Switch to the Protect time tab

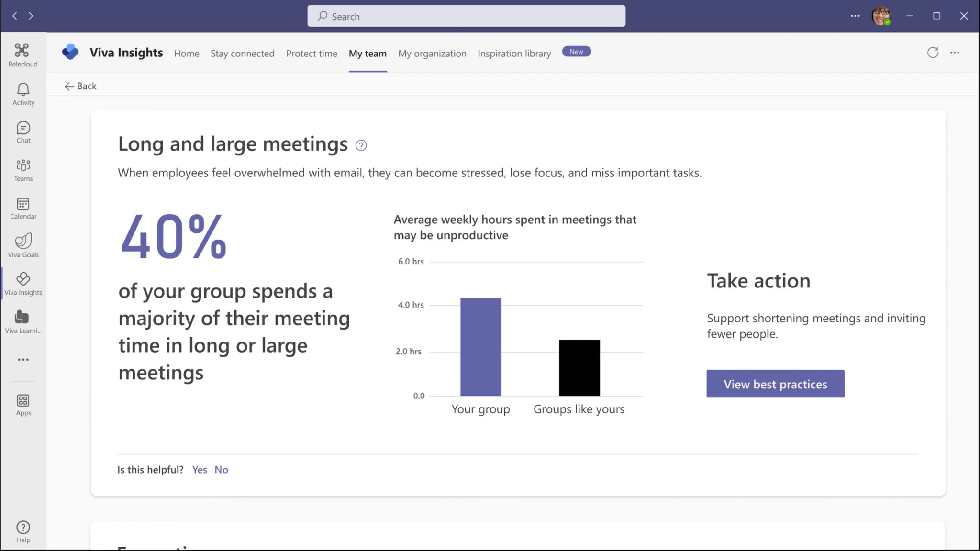point(312,54)
